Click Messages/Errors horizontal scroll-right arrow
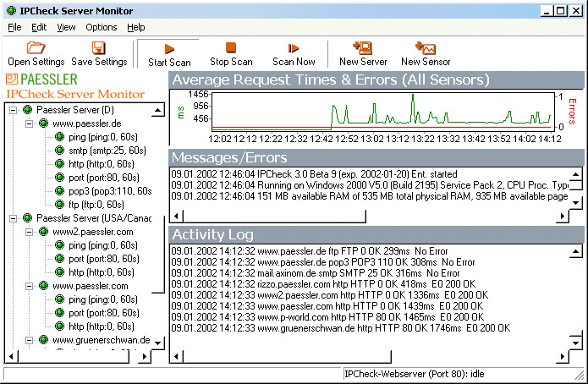This screenshot has height=384, width=588. 562,216
